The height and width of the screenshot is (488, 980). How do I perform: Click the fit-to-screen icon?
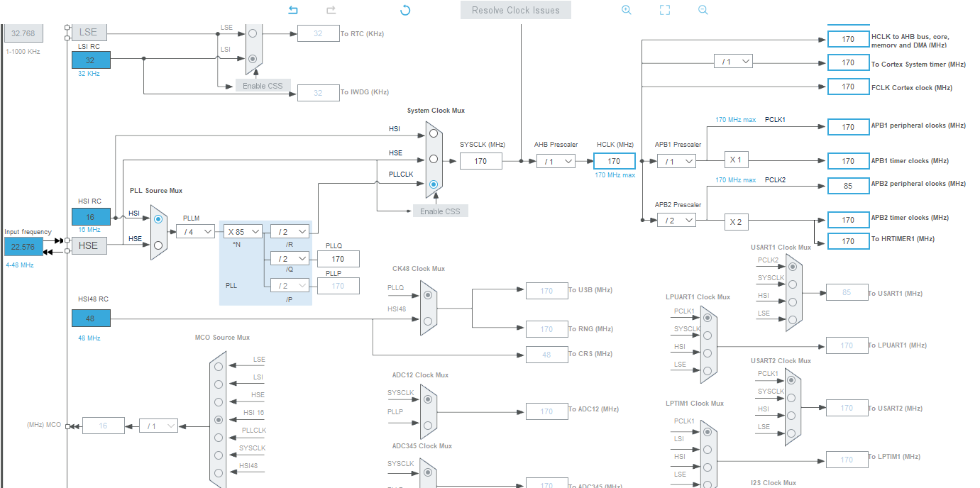click(665, 10)
